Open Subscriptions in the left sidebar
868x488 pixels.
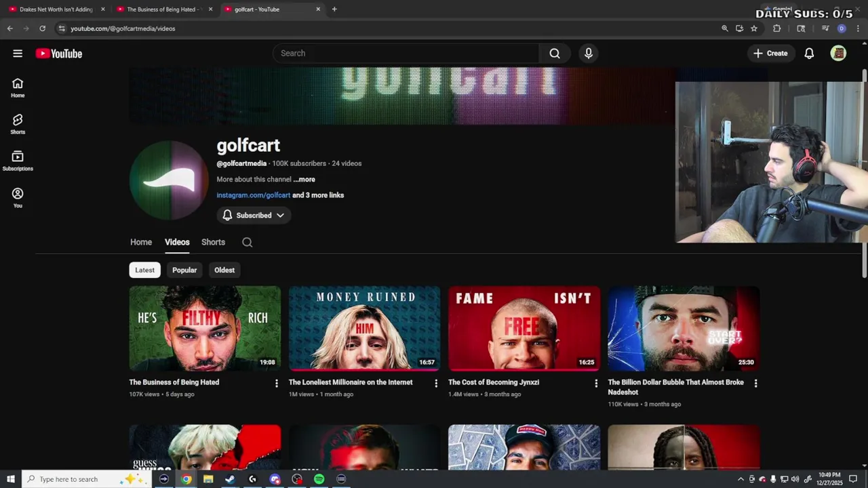pyautogui.click(x=18, y=161)
